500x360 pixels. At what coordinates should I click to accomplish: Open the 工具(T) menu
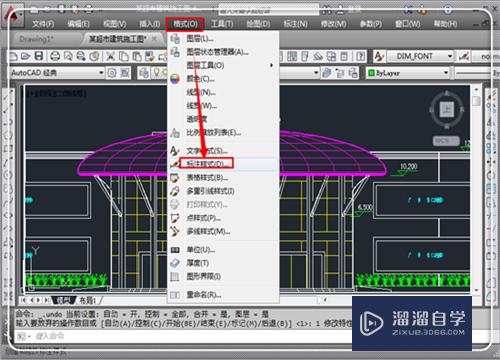coord(222,24)
